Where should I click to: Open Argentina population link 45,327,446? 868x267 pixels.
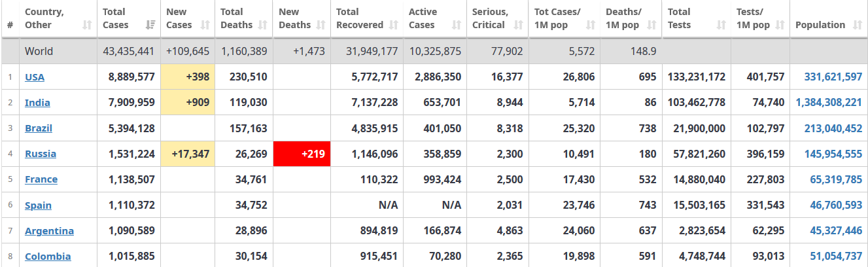(836, 230)
